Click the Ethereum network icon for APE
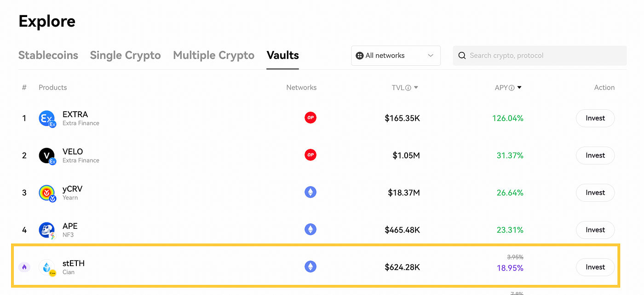The height and width of the screenshot is (295, 644). 310,229
